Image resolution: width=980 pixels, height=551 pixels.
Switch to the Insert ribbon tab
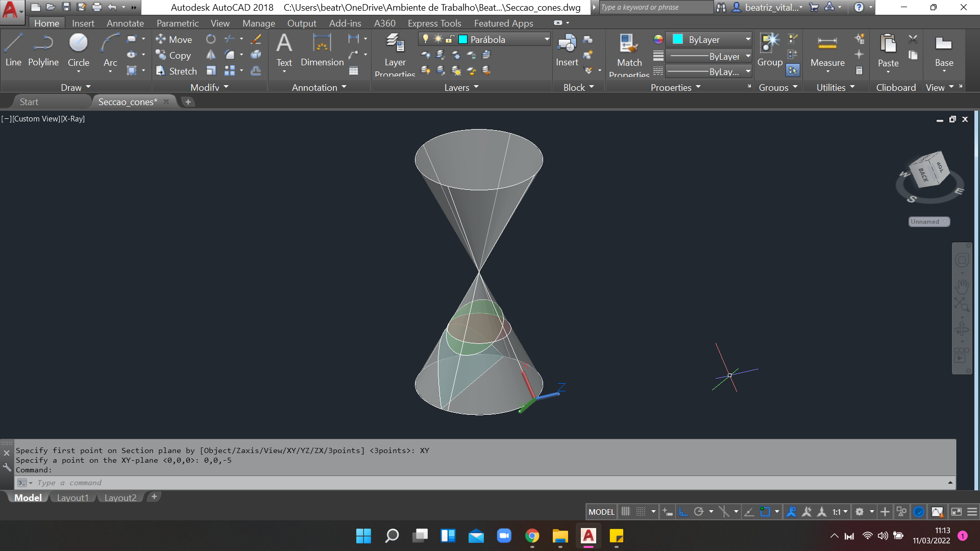pyautogui.click(x=83, y=23)
